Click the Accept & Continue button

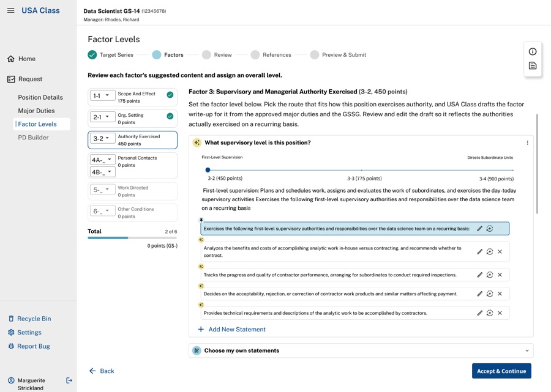coord(501,371)
